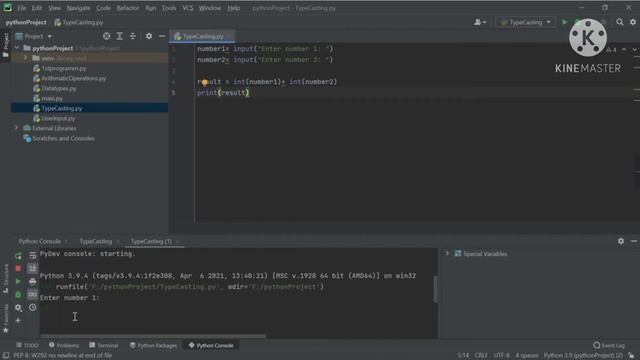Open the View menu
Screen dimensions: 640x360
coord(54,8)
